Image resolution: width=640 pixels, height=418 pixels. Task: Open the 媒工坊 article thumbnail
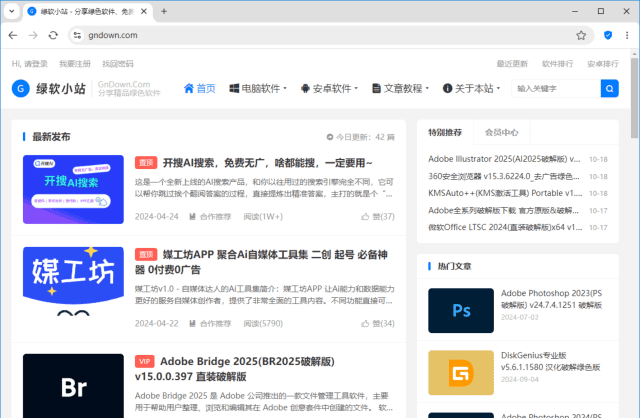[73, 281]
